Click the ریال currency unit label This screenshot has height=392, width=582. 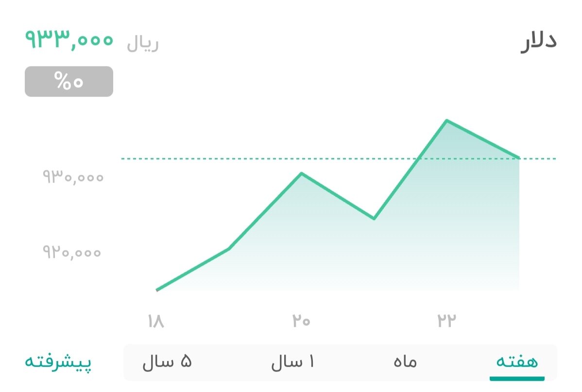click(141, 42)
